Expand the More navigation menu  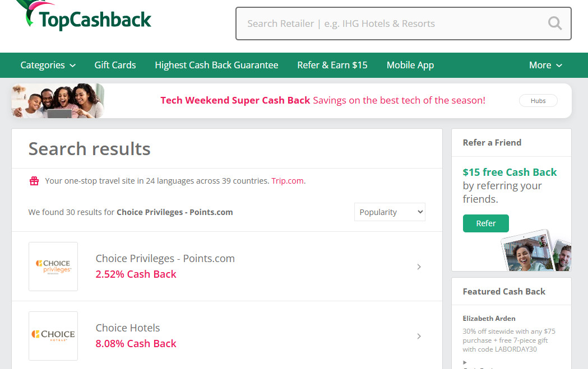pyautogui.click(x=545, y=65)
